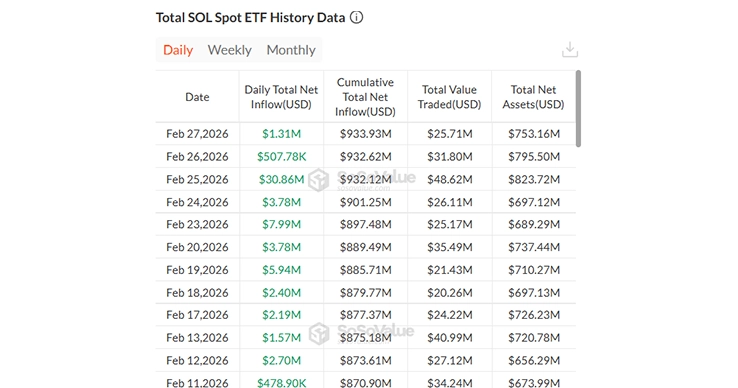The height and width of the screenshot is (388, 738).
Task: Select the Daily tab
Action: pyautogui.click(x=178, y=50)
